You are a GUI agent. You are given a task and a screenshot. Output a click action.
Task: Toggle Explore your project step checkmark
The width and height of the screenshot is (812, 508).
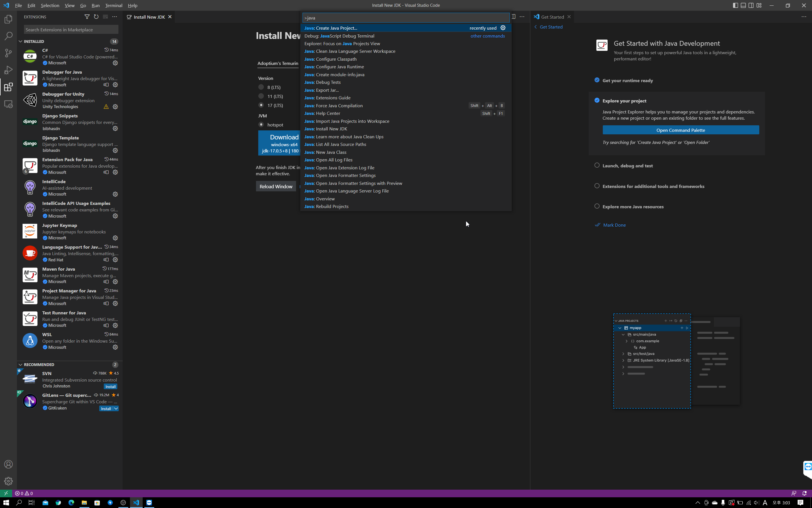[x=597, y=100]
